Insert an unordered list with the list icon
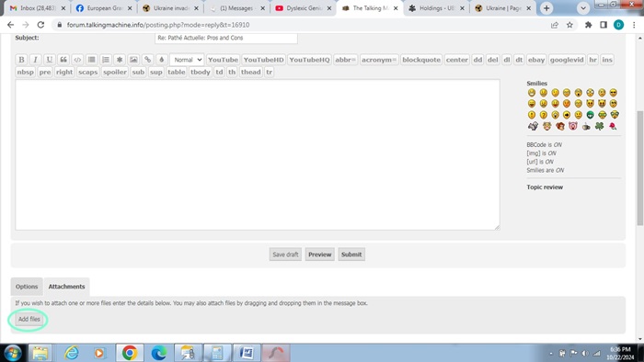This screenshot has width=644, height=362. pyautogui.click(x=91, y=60)
